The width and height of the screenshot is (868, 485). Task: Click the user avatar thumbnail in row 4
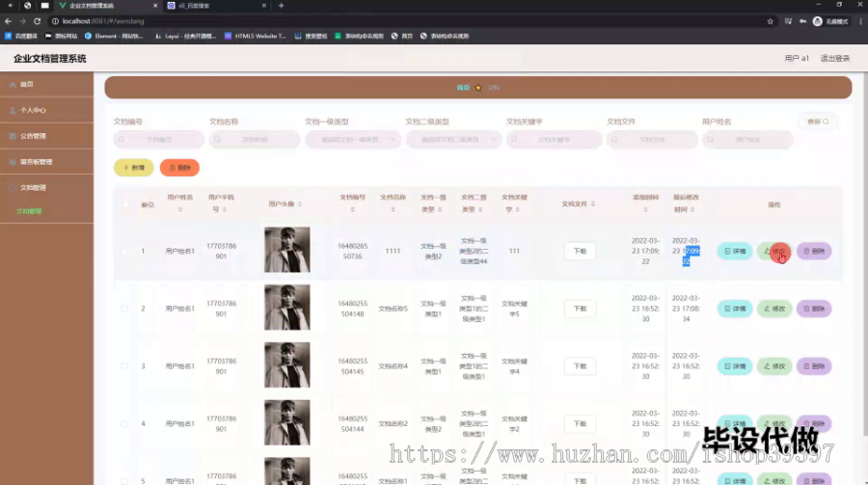(286, 422)
